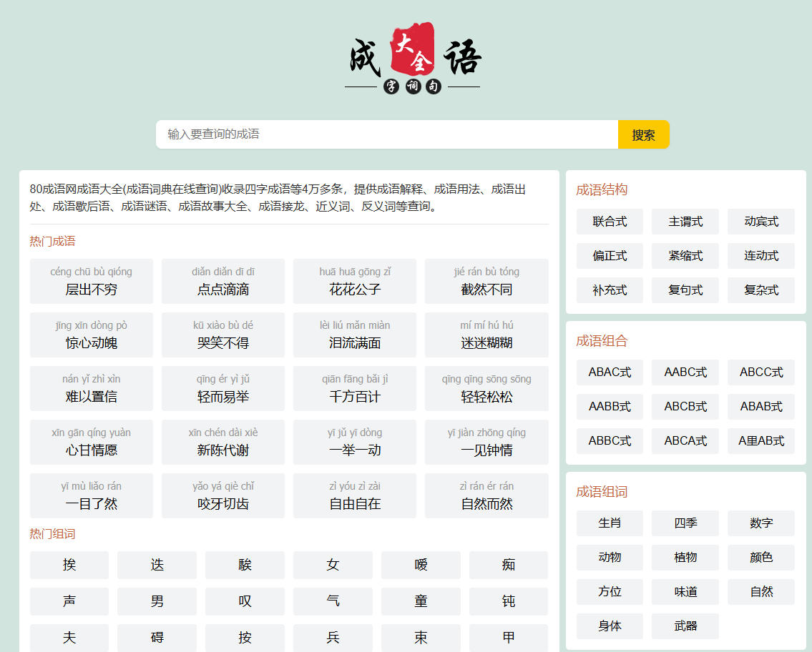Browse 方位 direction idioms
This screenshot has width=812, height=652.
point(610,592)
